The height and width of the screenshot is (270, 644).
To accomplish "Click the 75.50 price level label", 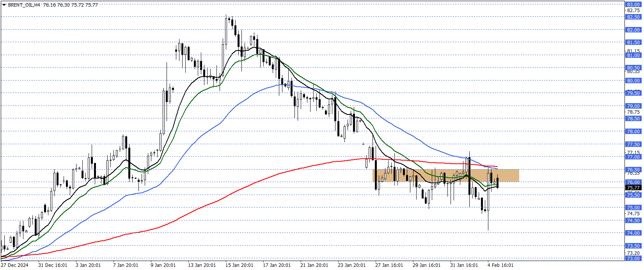I will tap(633, 195).
